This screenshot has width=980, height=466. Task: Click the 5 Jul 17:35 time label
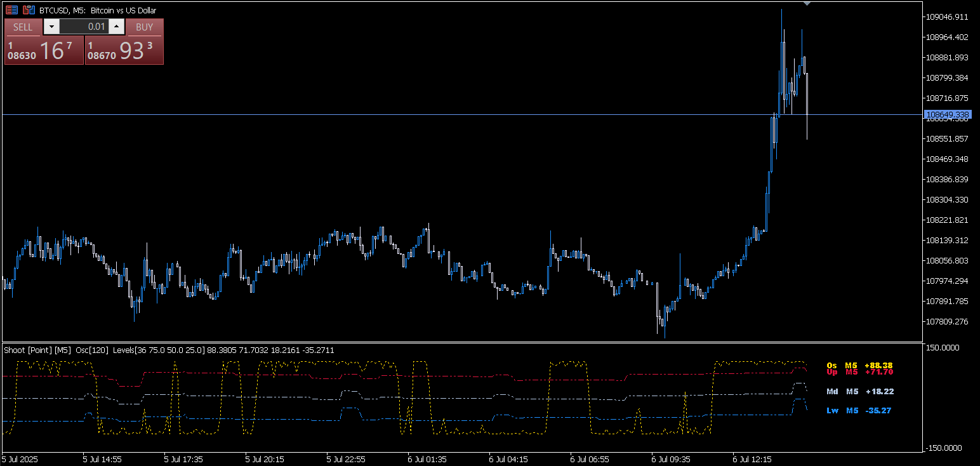click(183, 458)
